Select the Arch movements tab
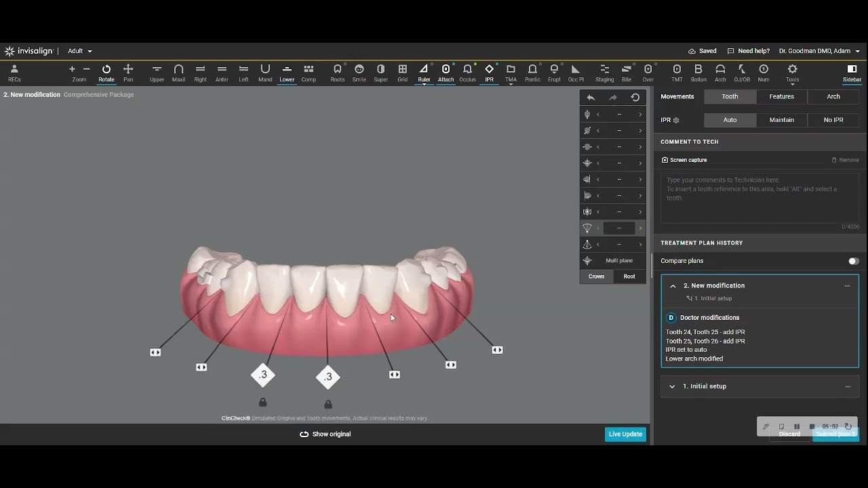The height and width of the screenshot is (488, 868). (833, 97)
